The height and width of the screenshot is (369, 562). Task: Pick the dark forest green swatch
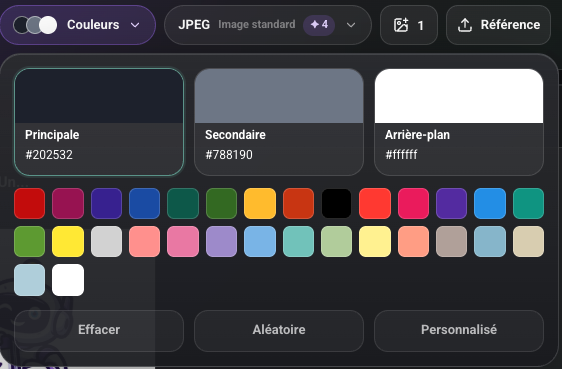pos(222,203)
